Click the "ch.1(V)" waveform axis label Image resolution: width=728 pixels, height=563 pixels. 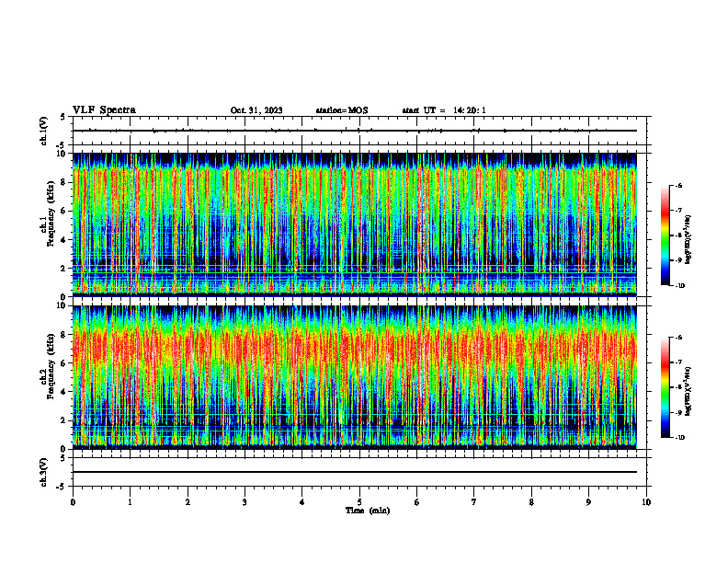pyautogui.click(x=43, y=131)
